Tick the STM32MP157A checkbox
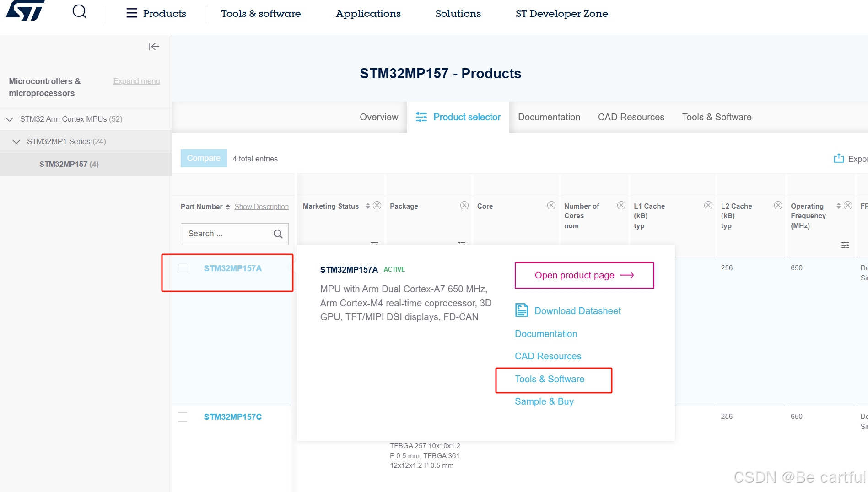868x492 pixels. point(183,268)
